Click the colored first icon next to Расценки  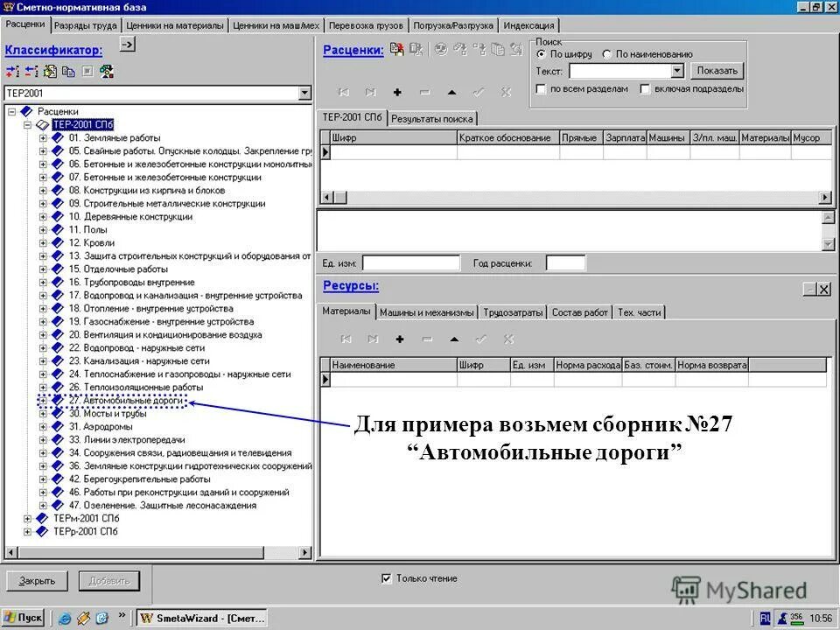coord(397,49)
